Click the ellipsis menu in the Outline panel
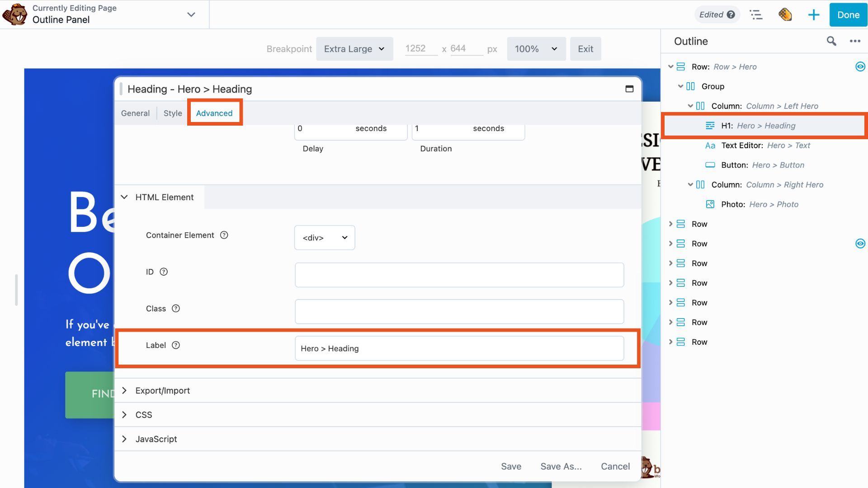Image resolution: width=868 pixels, height=488 pixels. 855,41
